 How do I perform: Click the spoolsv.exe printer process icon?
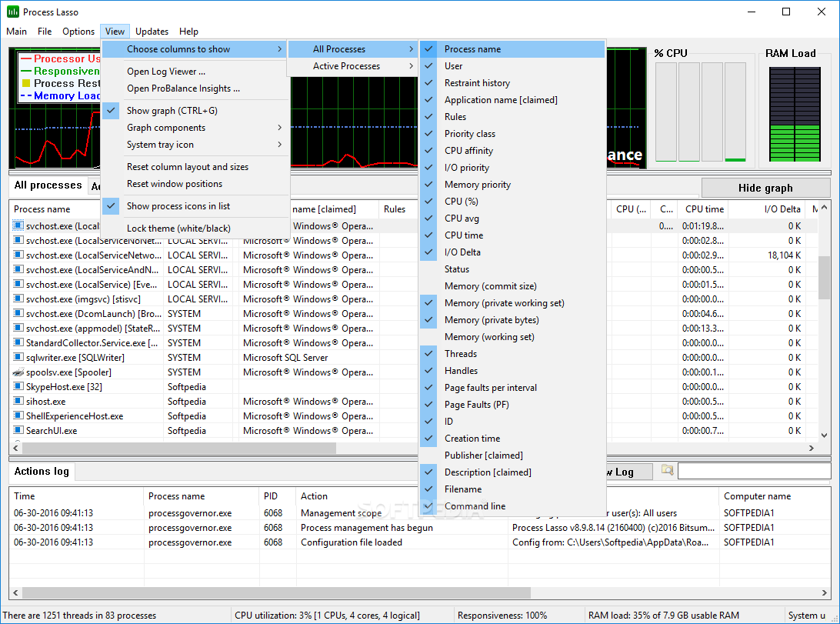tap(18, 372)
